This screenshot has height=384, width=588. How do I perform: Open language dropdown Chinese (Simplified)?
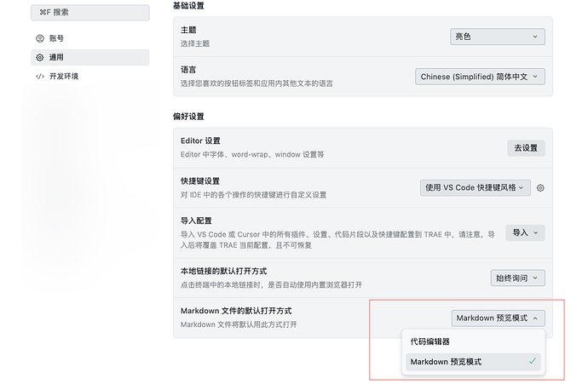click(480, 77)
